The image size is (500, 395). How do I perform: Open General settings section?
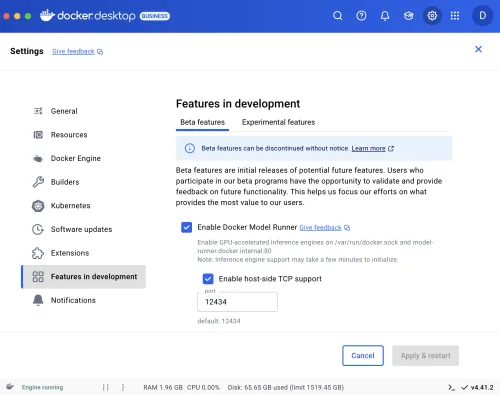pyautogui.click(x=83, y=111)
